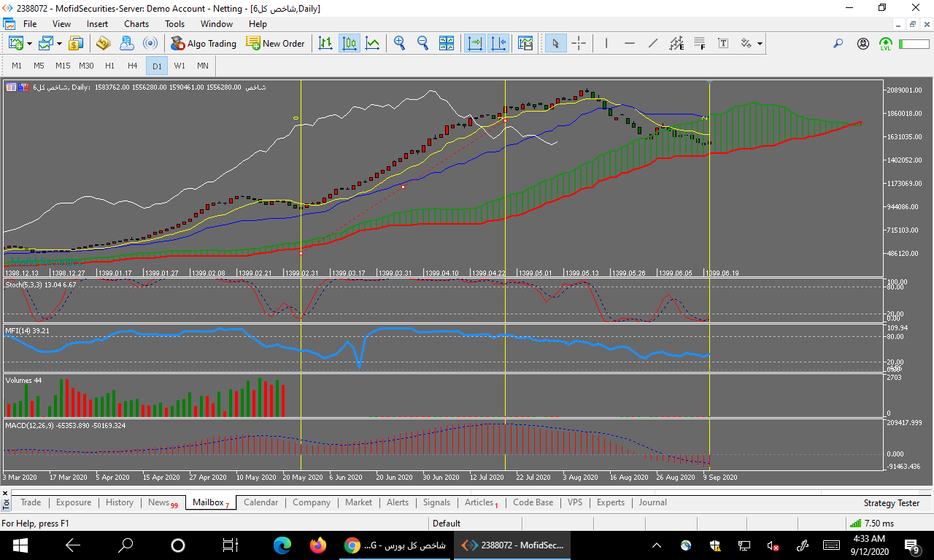Click the Strategy Tester button
The height and width of the screenshot is (560, 934).
tap(892, 503)
